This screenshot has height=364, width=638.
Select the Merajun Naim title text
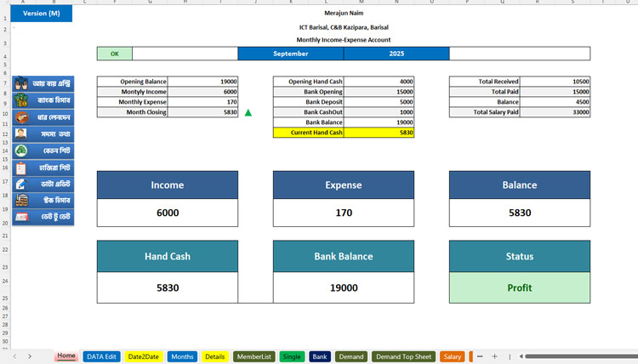tap(344, 13)
